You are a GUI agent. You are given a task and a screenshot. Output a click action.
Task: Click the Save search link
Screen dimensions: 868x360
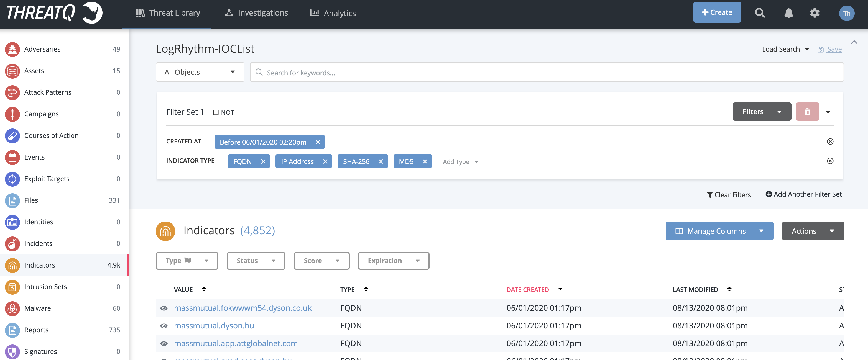coord(829,49)
